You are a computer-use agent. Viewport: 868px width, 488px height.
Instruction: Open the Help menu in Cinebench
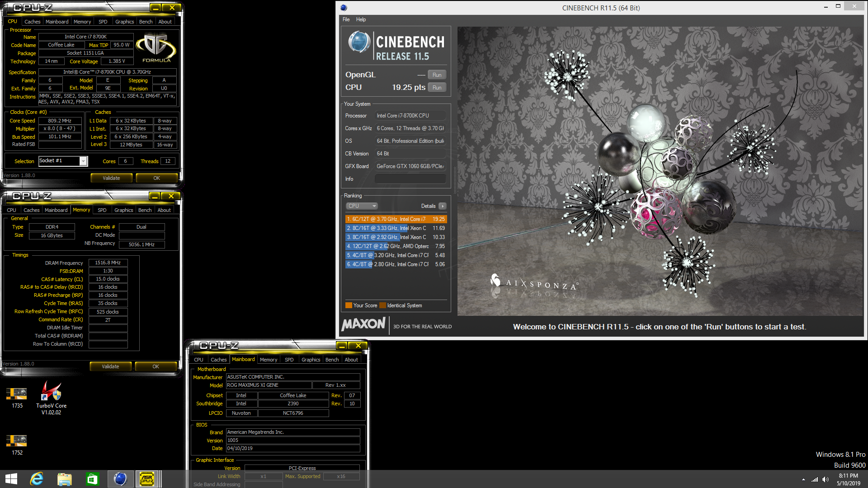[361, 19]
